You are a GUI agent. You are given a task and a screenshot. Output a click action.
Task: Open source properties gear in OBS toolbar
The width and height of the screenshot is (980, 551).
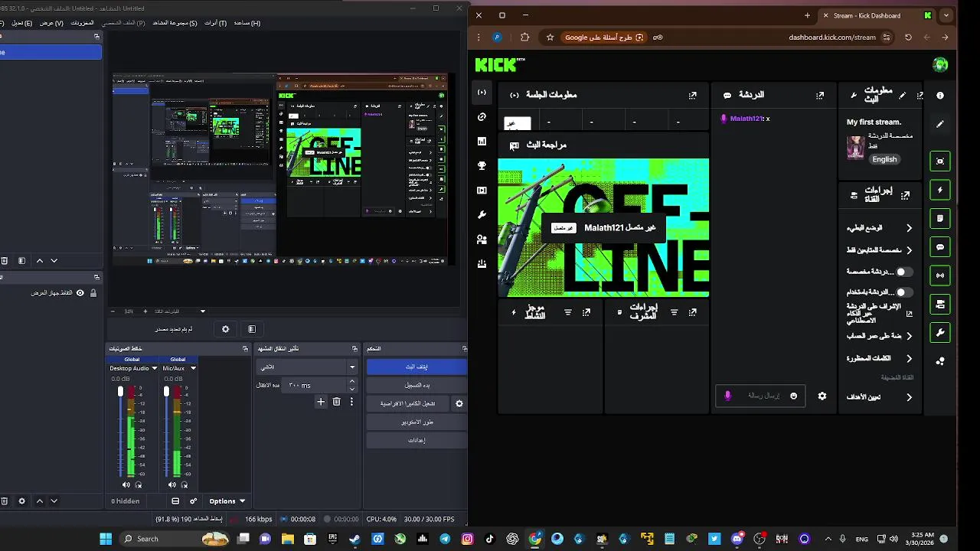[225, 329]
